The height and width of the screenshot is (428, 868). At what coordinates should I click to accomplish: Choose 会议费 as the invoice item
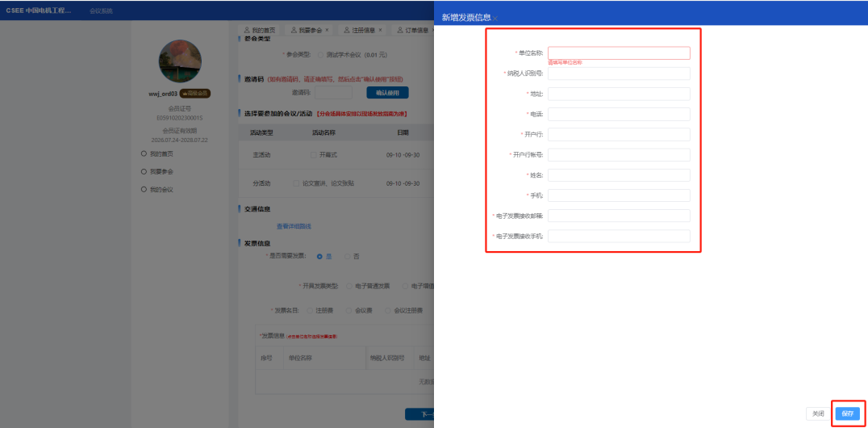(x=348, y=310)
